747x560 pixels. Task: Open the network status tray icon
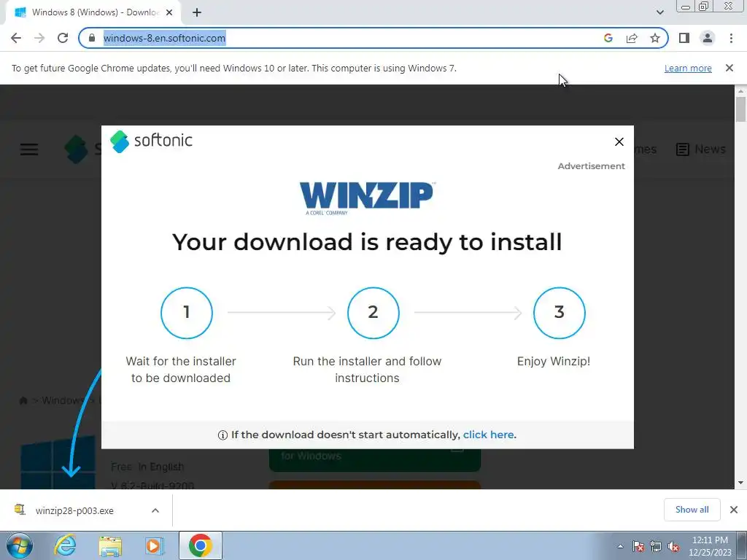(x=656, y=546)
